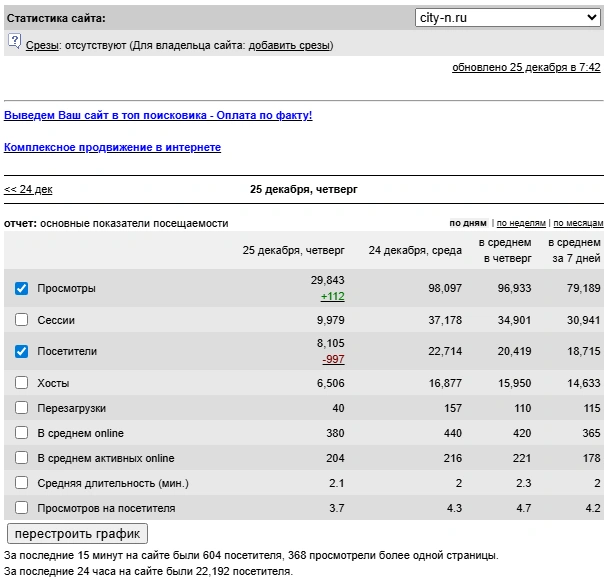Click the +112 views change value

coord(332,297)
